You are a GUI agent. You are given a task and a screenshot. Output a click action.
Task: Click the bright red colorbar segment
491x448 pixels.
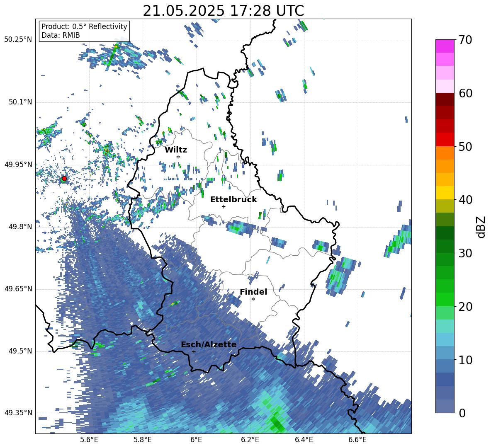pyautogui.click(x=445, y=140)
